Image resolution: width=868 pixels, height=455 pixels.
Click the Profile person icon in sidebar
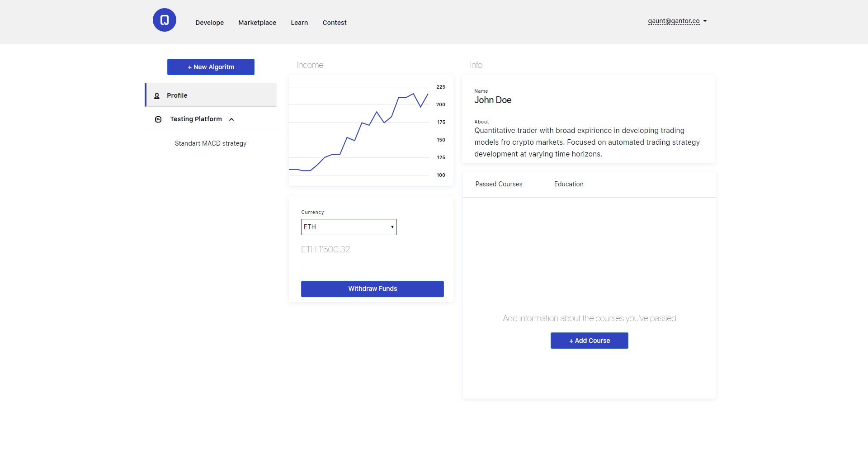tap(157, 96)
